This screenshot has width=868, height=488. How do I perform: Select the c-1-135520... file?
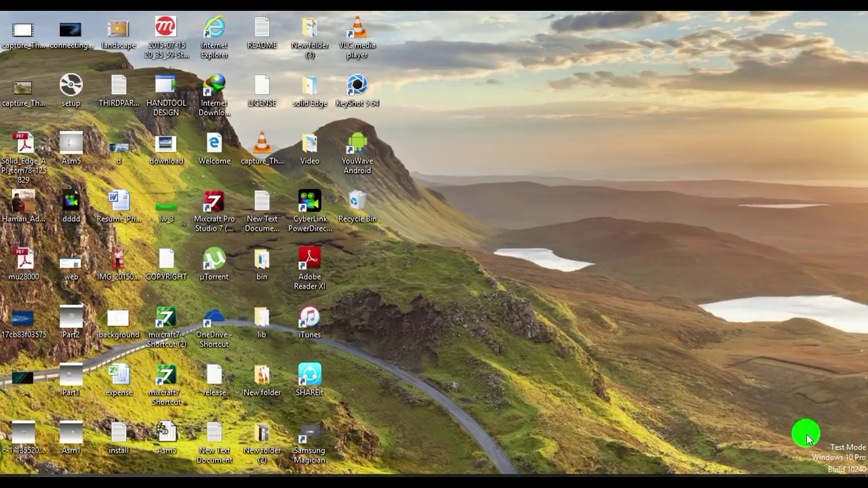24,439
